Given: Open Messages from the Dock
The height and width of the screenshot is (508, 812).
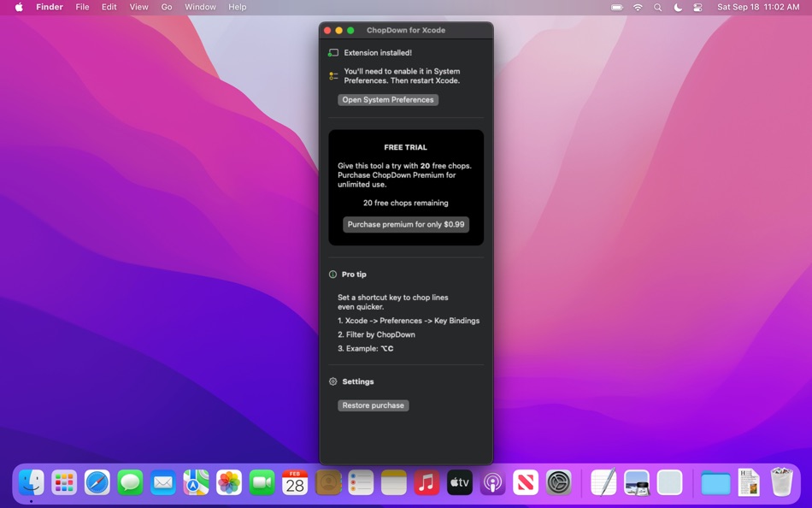Looking at the screenshot, I should coord(130,482).
